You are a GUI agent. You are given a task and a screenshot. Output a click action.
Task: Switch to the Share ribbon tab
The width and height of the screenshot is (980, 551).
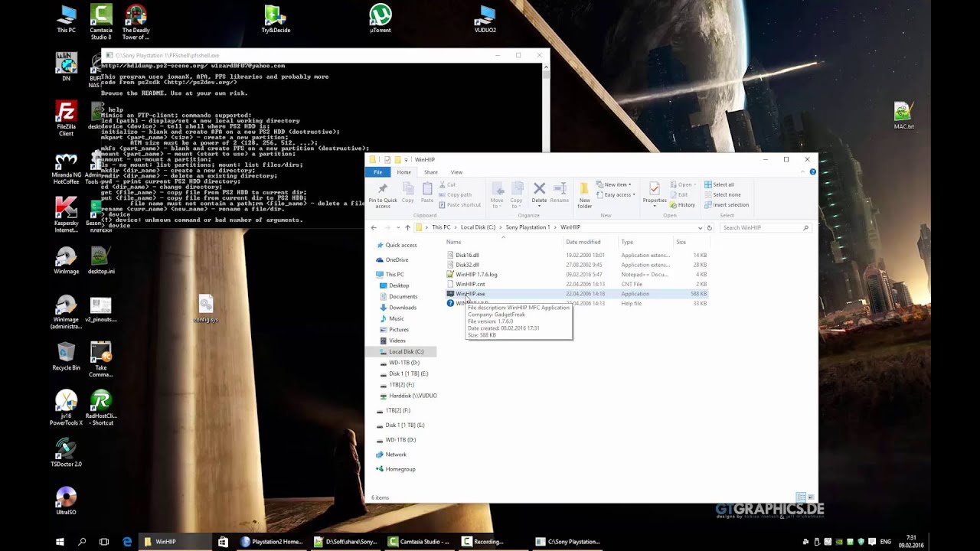pos(430,172)
